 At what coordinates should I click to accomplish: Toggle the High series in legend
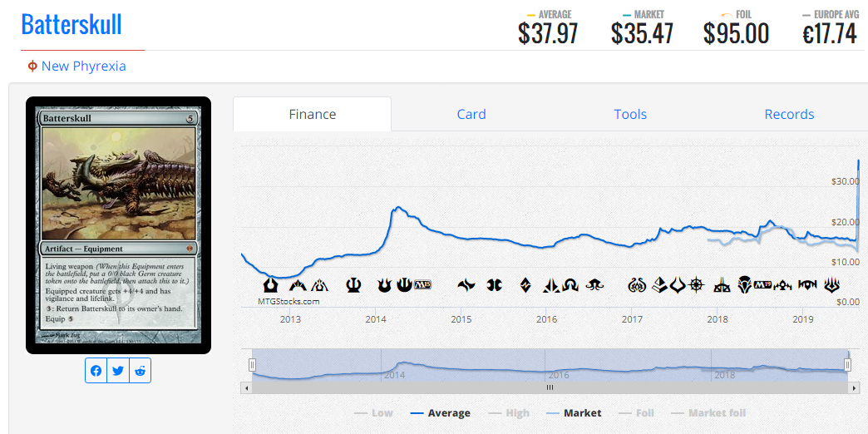click(510, 413)
